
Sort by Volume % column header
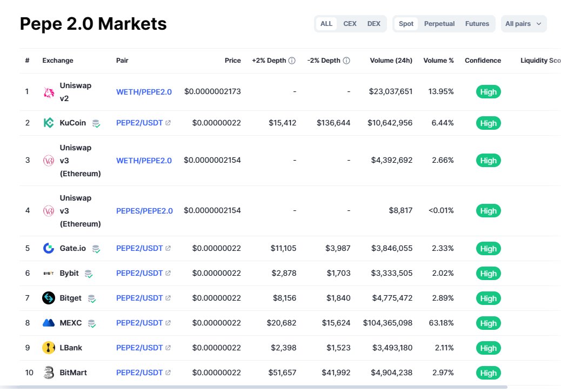(x=438, y=61)
